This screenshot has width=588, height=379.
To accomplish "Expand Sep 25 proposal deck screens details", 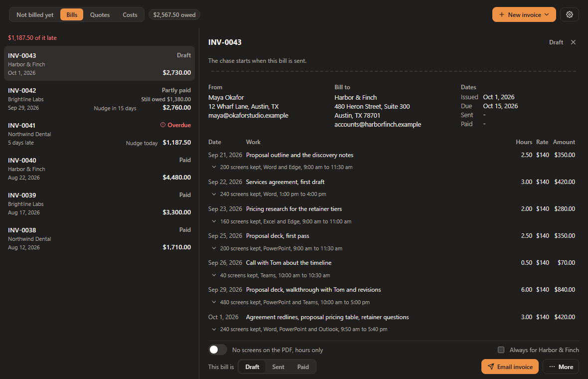I will click(x=214, y=248).
